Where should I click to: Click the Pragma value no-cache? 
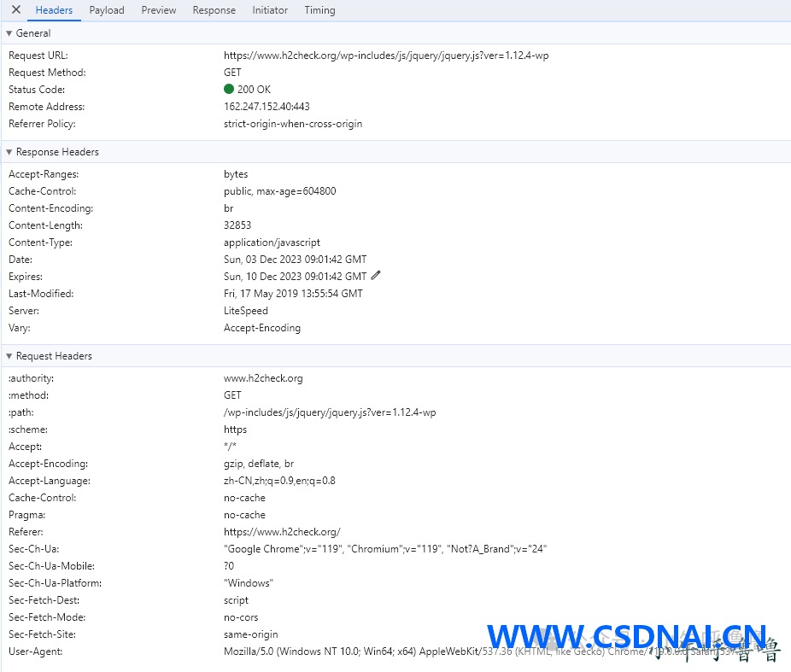click(x=244, y=515)
